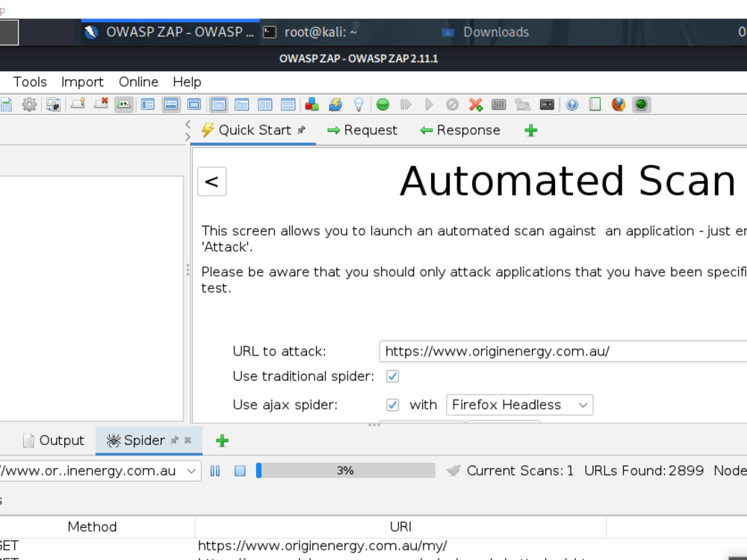This screenshot has height=560, width=747.
Task: Click the hide unpinned tabs icon
Action: coord(101,104)
